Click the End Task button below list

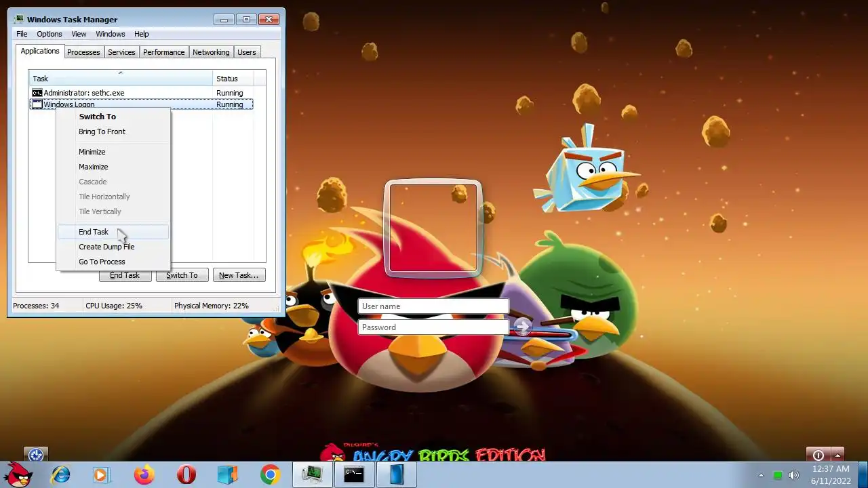[x=125, y=275]
